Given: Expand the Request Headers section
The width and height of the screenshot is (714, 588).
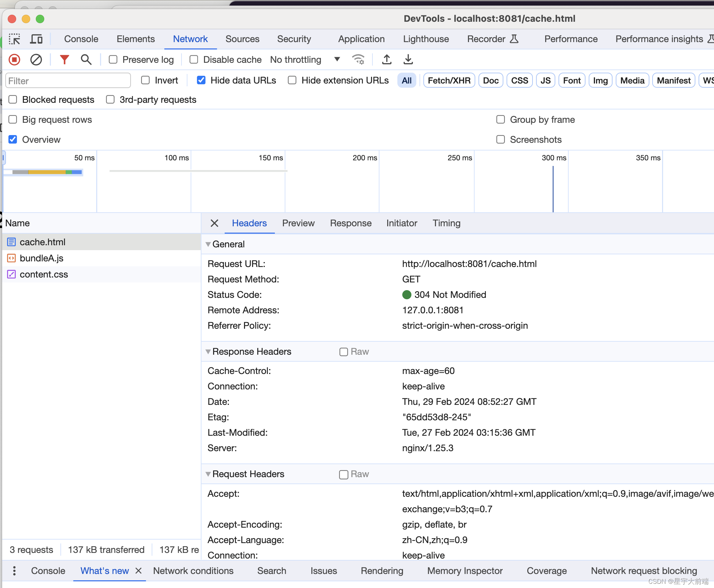Looking at the screenshot, I should click(208, 474).
